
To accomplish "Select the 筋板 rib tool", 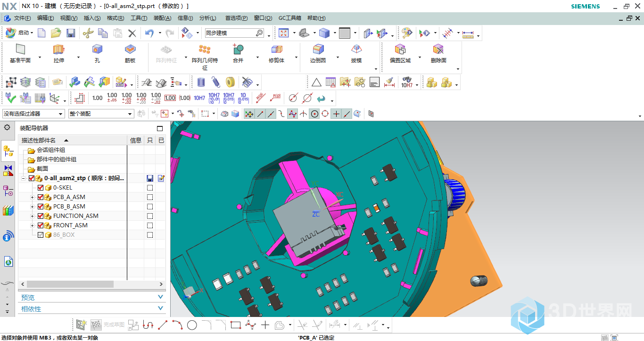I will 130,54.
